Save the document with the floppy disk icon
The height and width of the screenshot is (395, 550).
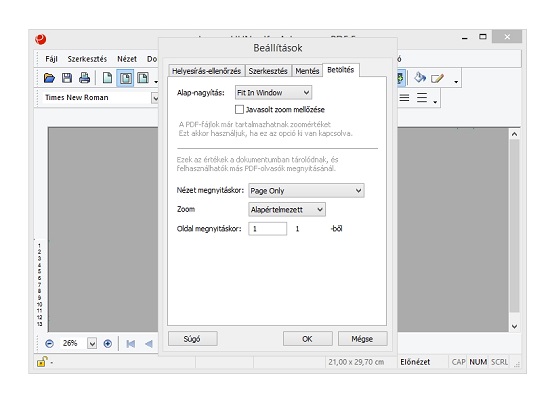pos(67,78)
